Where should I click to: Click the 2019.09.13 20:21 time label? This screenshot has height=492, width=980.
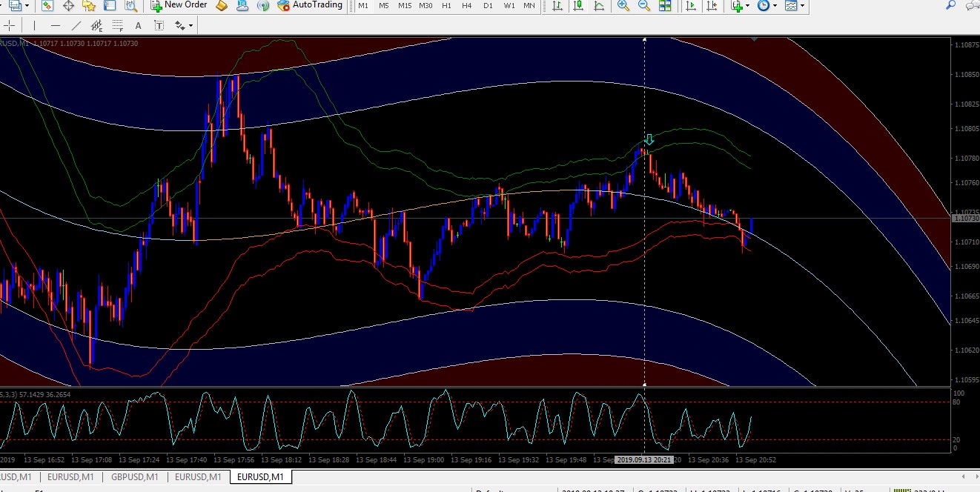pyautogui.click(x=644, y=459)
